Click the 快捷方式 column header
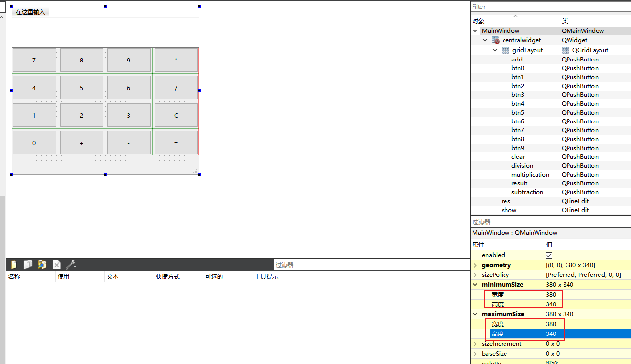Screen dimensions: 631x364 tap(178, 277)
